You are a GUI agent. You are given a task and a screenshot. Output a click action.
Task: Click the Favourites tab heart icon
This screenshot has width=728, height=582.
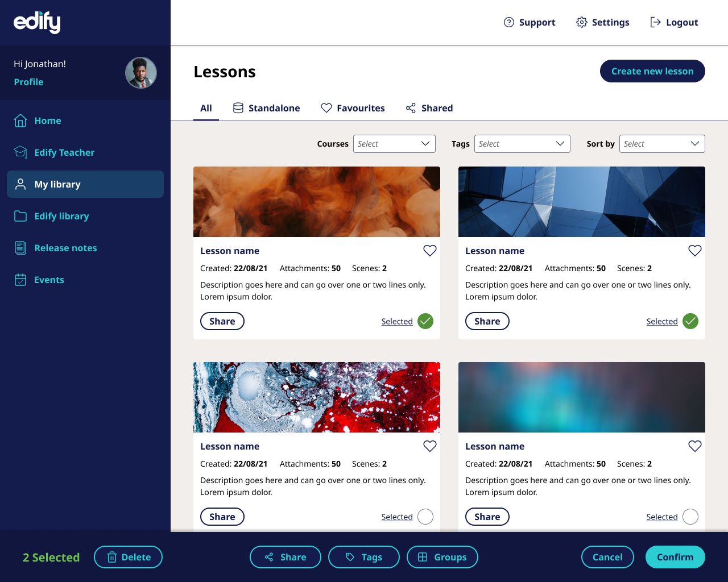pyautogui.click(x=326, y=108)
